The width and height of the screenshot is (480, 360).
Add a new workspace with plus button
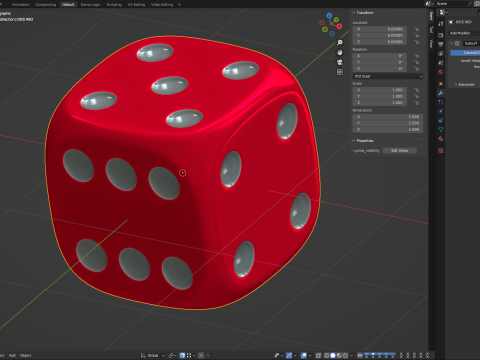179,4
